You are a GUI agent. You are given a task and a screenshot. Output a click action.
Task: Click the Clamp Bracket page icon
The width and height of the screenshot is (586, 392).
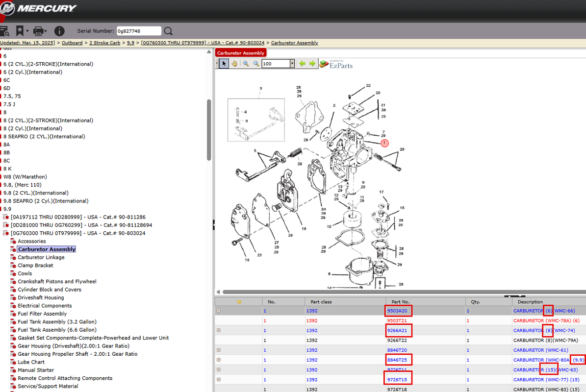click(x=13, y=266)
